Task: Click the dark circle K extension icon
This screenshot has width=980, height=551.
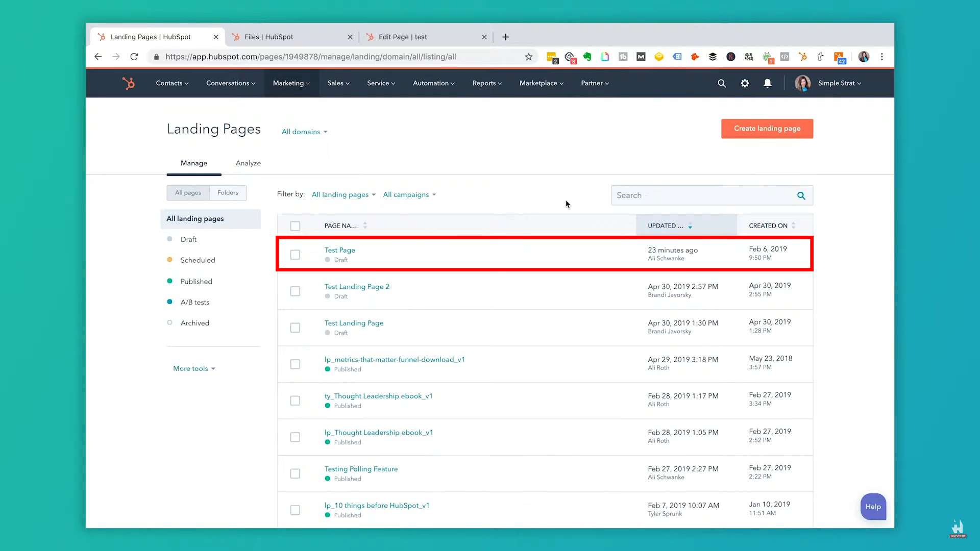Action: (x=731, y=57)
